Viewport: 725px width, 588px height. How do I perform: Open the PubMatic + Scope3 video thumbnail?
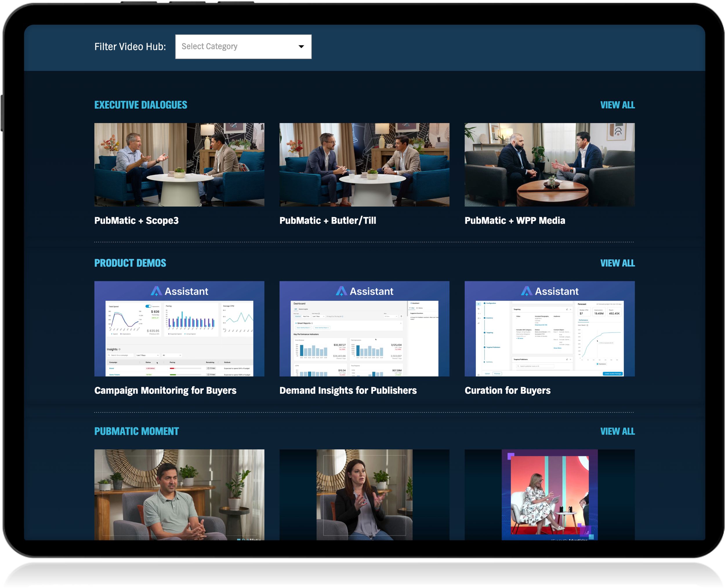click(179, 164)
